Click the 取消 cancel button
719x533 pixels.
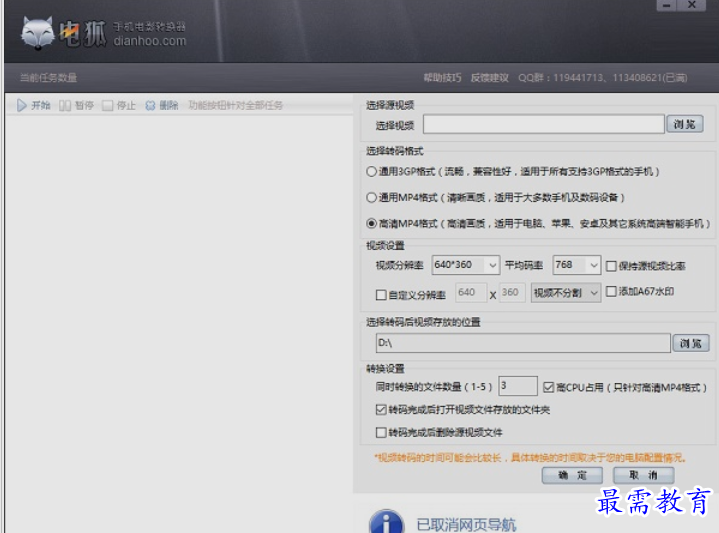643,475
